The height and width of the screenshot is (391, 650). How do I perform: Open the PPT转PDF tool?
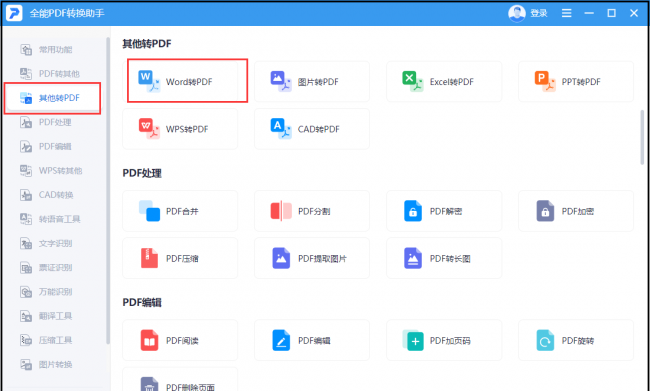tap(576, 81)
